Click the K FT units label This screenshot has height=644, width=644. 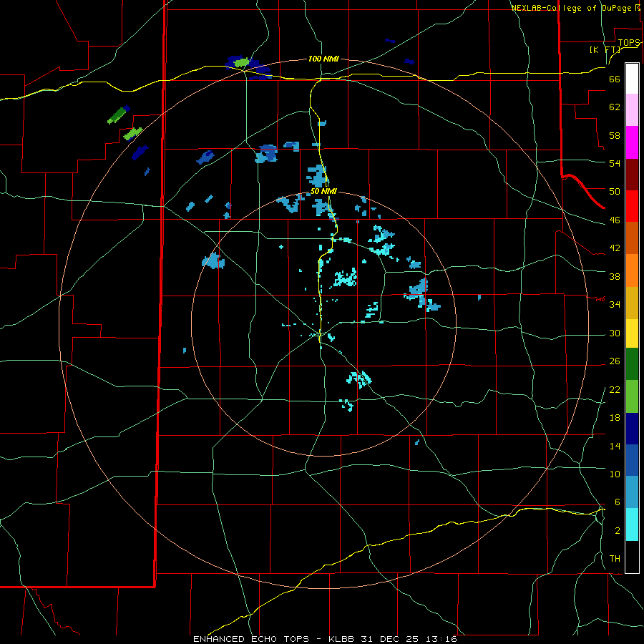(605, 49)
